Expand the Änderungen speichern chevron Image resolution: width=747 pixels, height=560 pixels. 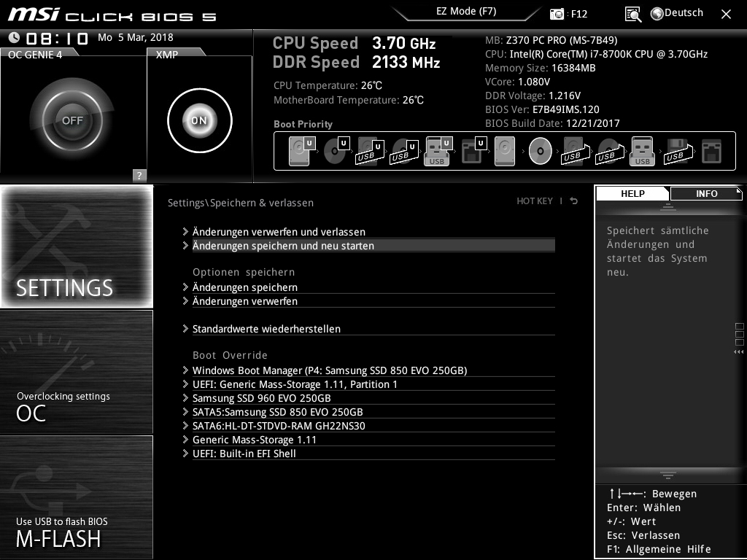coord(185,287)
